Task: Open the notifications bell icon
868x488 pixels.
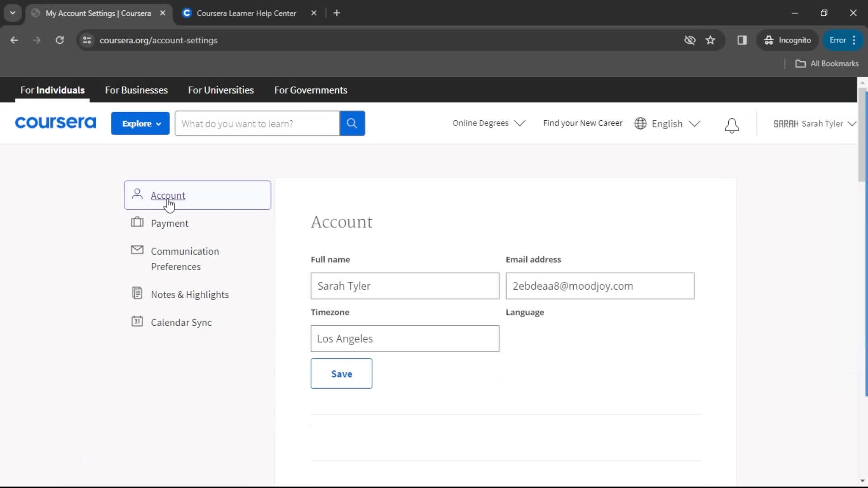Action: tap(732, 123)
